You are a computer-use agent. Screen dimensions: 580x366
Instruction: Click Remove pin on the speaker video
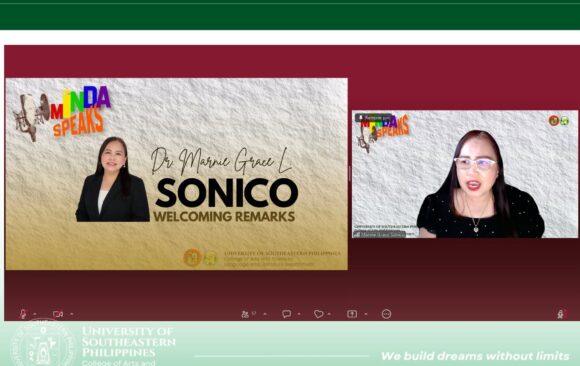[x=374, y=118]
